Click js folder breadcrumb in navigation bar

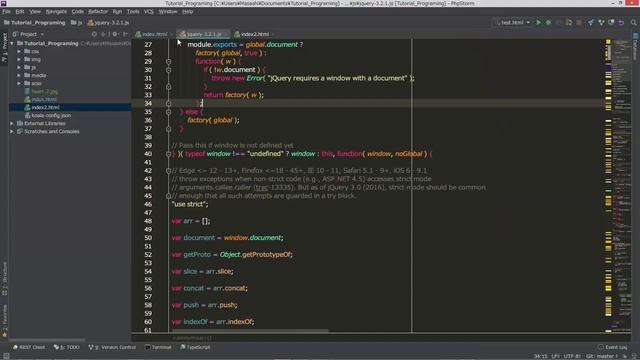(x=76, y=23)
